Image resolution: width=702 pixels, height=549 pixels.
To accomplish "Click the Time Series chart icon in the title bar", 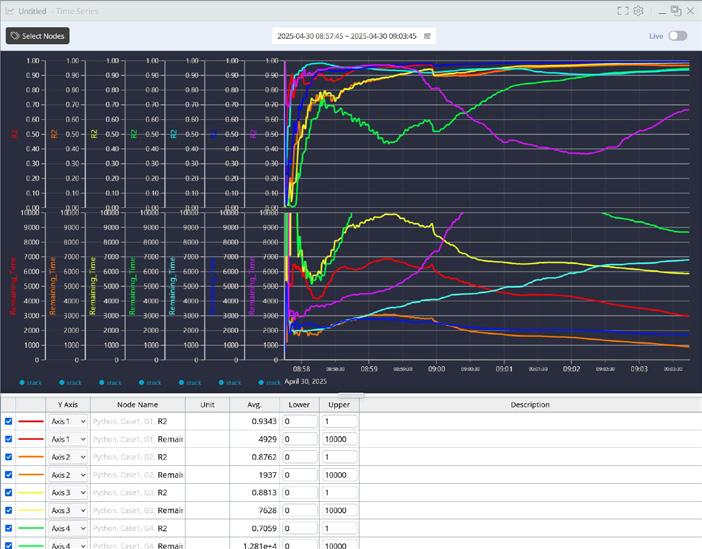I will point(9,11).
